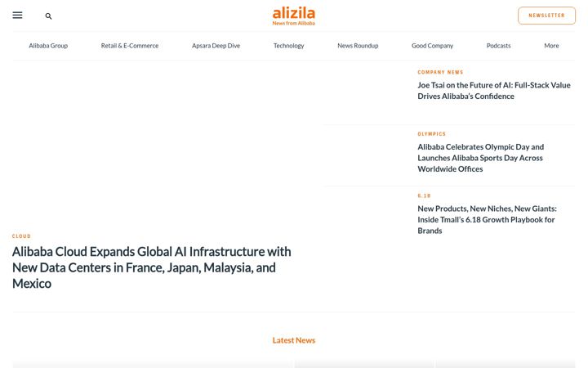Go to the Technology section
This screenshot has width=588, height=368.
[289, 46]
